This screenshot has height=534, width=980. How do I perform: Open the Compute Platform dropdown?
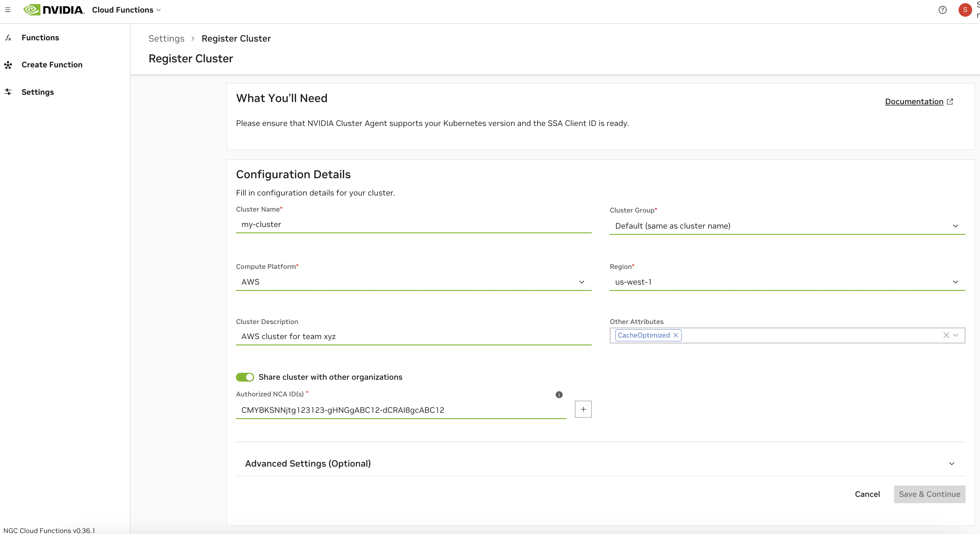pyautogui.click(x=413, y=282)
